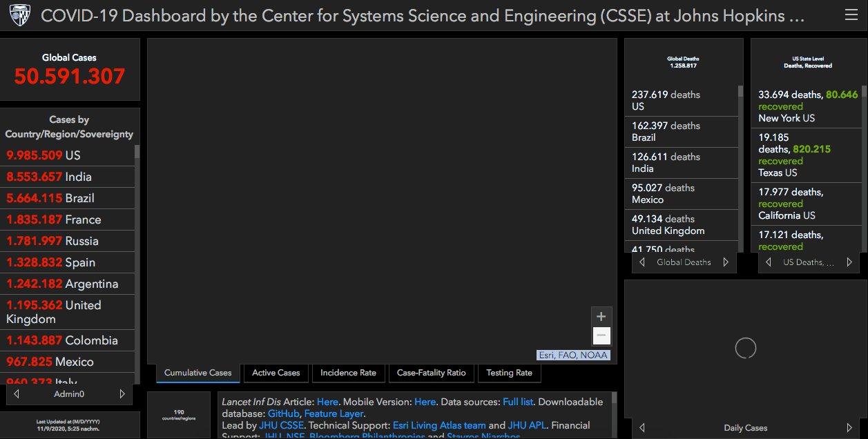This screenshot has width=868, height=439.
Task: Click the Johns Hopkins shield logo
Action: pos(19,15)
